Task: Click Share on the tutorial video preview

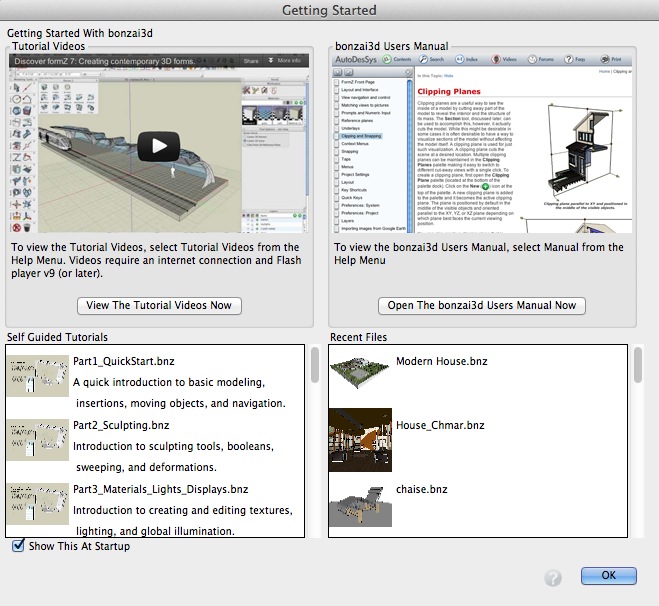Action: coord(251,61)
